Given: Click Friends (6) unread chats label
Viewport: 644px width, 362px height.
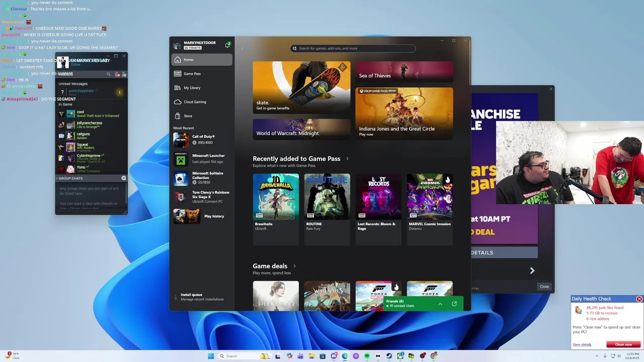Looking at the screenshot, I should coord(400,304).
